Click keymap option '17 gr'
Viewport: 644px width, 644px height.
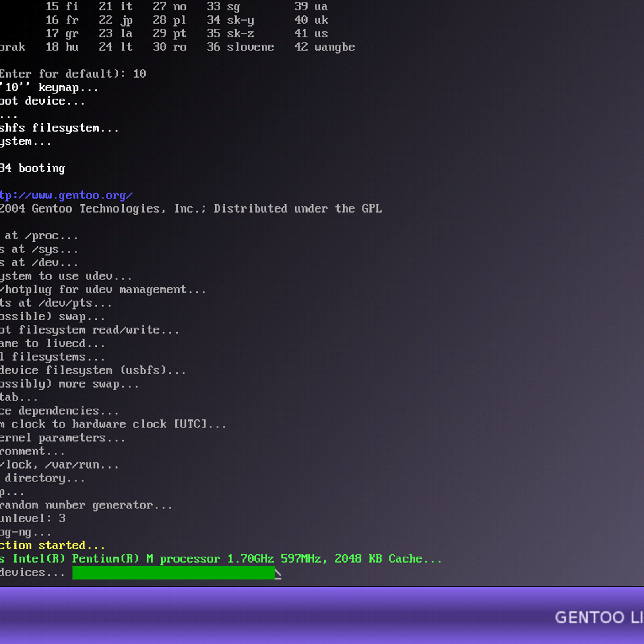pos(62,34)
